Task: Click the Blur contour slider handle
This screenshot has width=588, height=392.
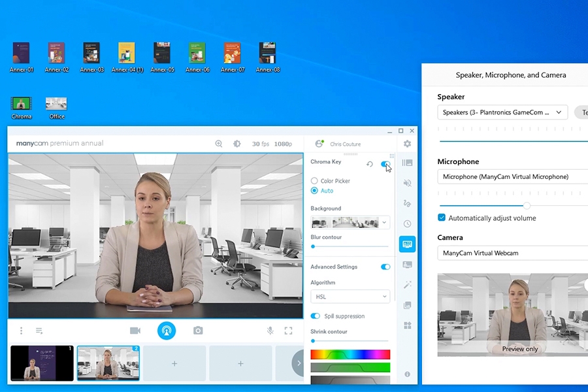Action: click(313, 246)
